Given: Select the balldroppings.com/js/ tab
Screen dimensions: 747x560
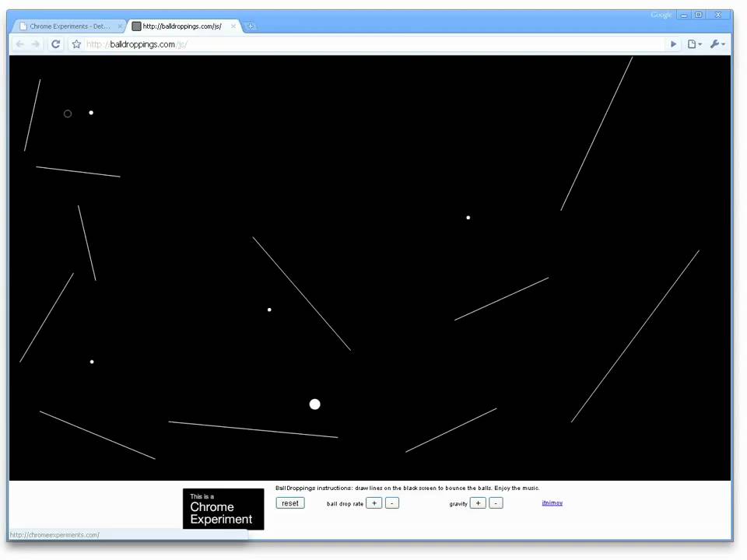Looking at the screenshot, I should click(182, 26).
